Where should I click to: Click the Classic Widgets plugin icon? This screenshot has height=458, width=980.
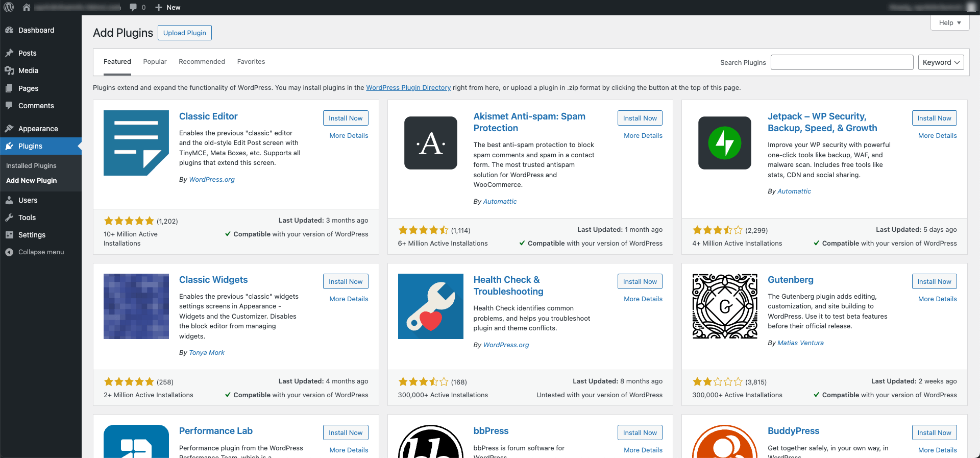[x=136, y=306]
